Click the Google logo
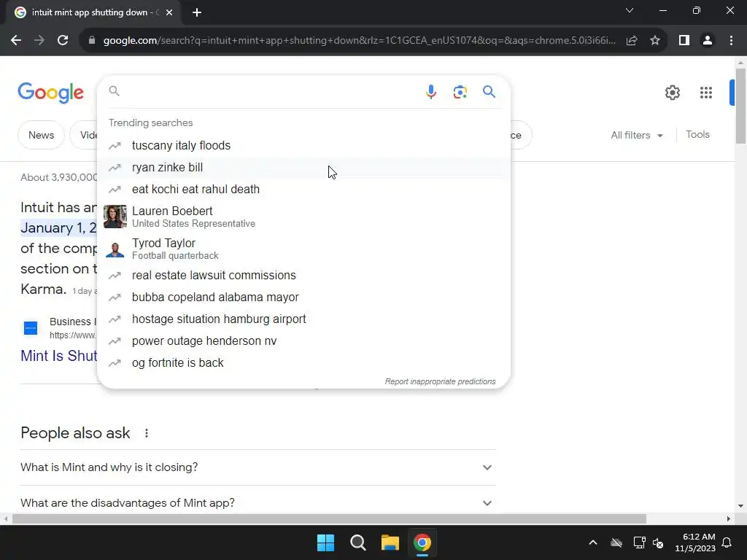The height and width of the screenshot is (560, 747). coord(51,93)
